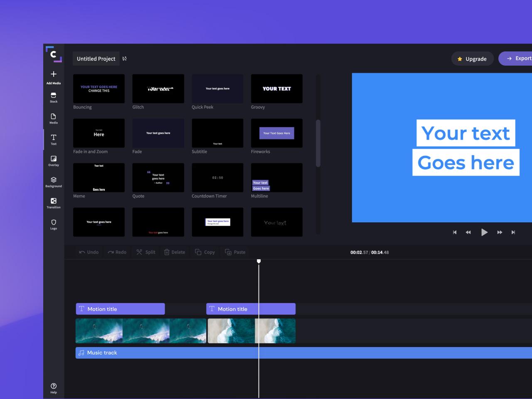Image resolution: width=532 pixels, height=399 pixels.
Task: Open the Overlay panel
Action: (54, 161)
